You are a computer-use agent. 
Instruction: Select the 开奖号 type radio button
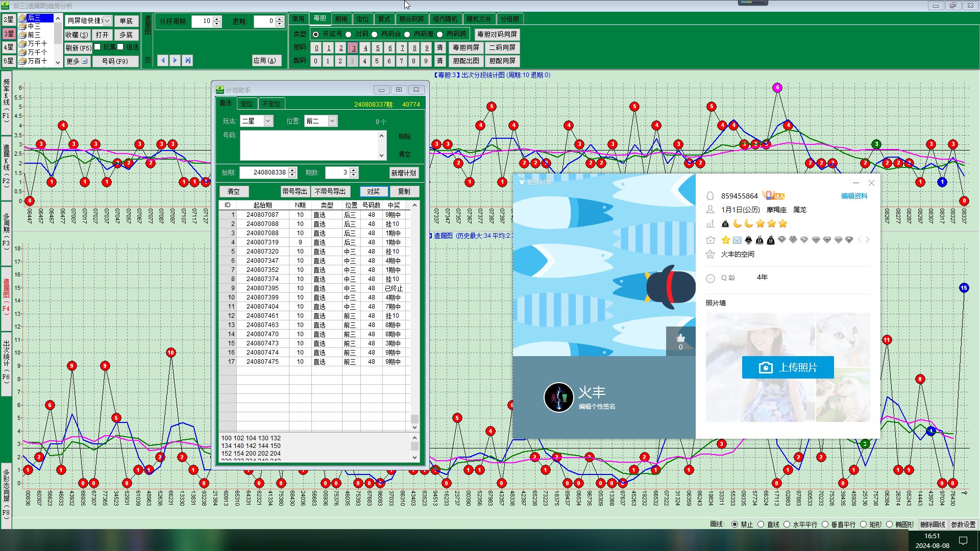pos(315,34)
